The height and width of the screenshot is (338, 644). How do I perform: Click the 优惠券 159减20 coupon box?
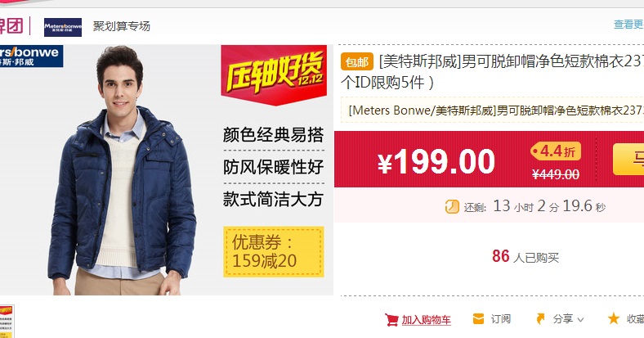click(274, 251)
